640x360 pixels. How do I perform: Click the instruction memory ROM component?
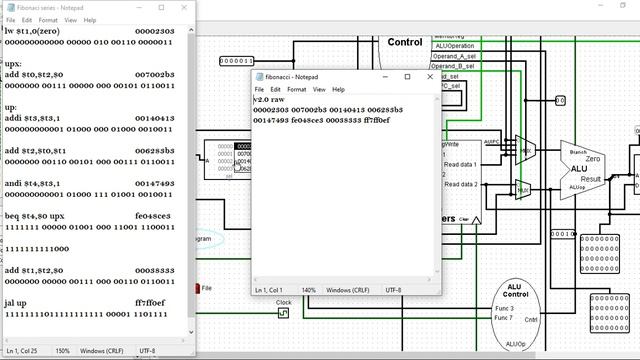point(227,160)
